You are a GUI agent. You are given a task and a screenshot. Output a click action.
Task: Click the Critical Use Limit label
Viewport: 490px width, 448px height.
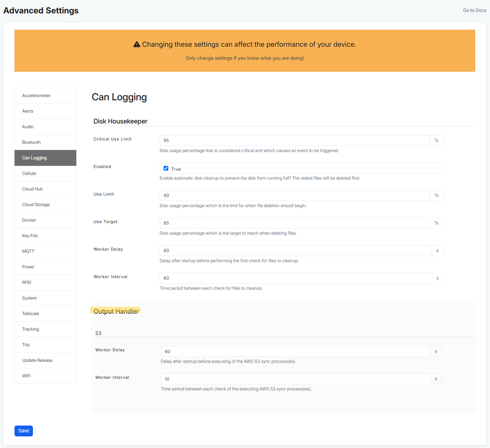113,139
